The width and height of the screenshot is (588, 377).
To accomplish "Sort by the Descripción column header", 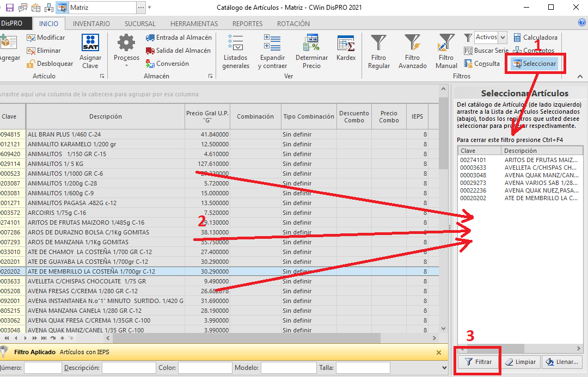I will (x=106, y=116).
